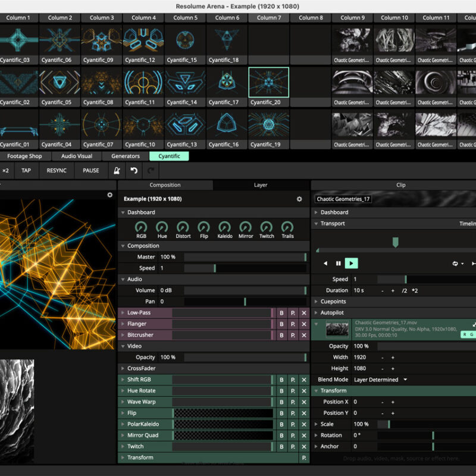
Task: Open the Blend Mode Layer Determined dropdown
Action: click(381, 380)
